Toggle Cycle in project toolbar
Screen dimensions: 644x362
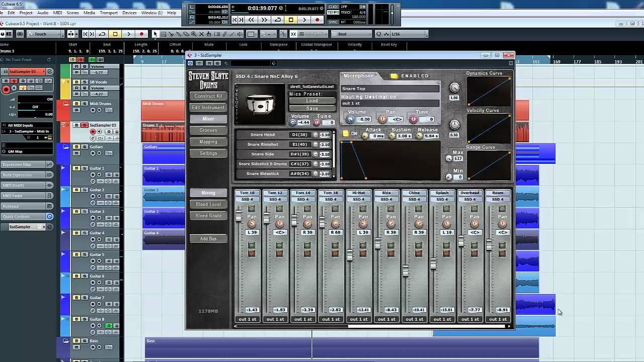(x=102, y=34)
